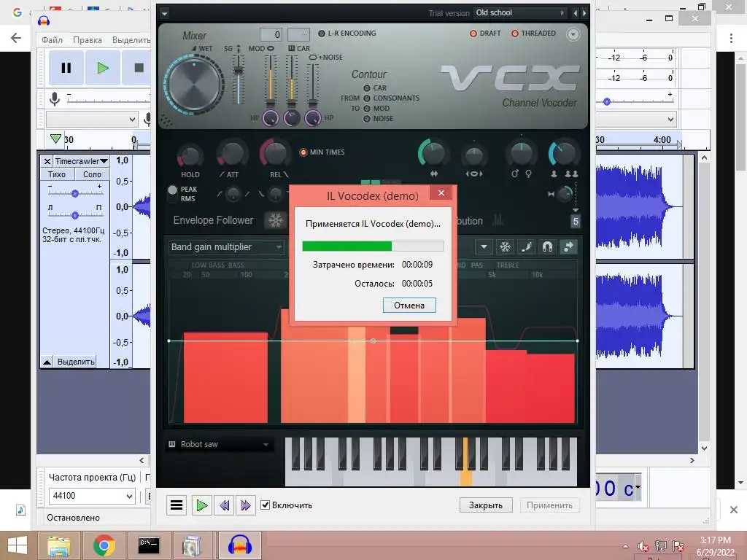Open the Timecrawler track name dropdown
The width and height of the screenshot is (747, 560).
tap(81, 161)
